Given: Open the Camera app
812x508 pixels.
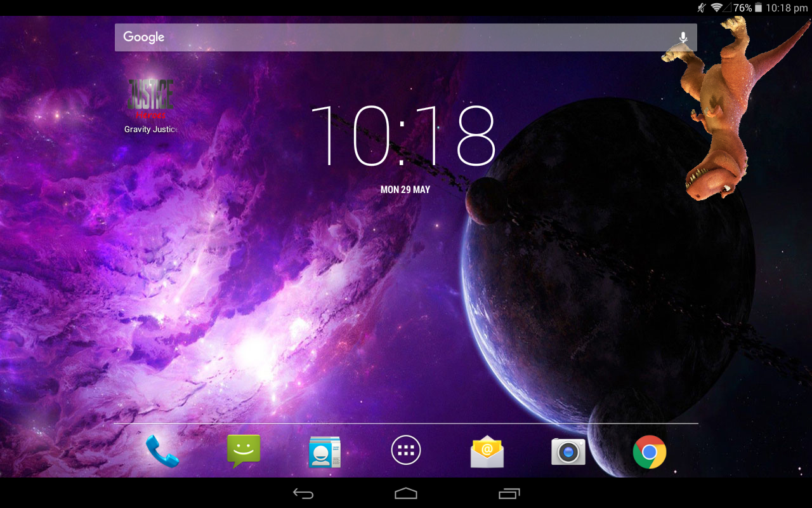Looking at the screenshot, I should [568, 451].
